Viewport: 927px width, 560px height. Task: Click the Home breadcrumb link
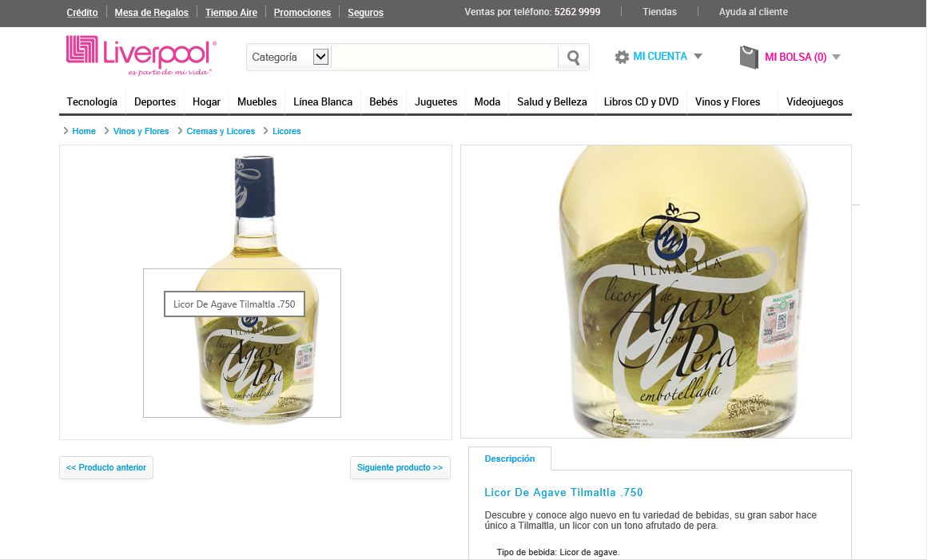84,131
